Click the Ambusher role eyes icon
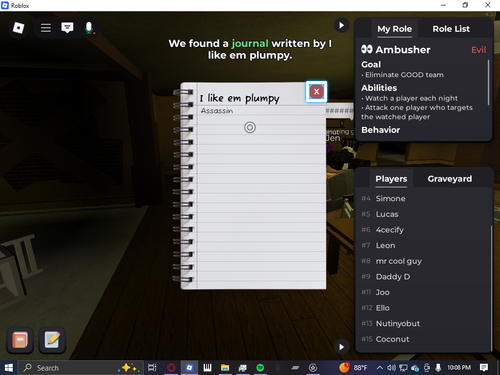This screenshot has height=375, width=500. pos(367,49)
